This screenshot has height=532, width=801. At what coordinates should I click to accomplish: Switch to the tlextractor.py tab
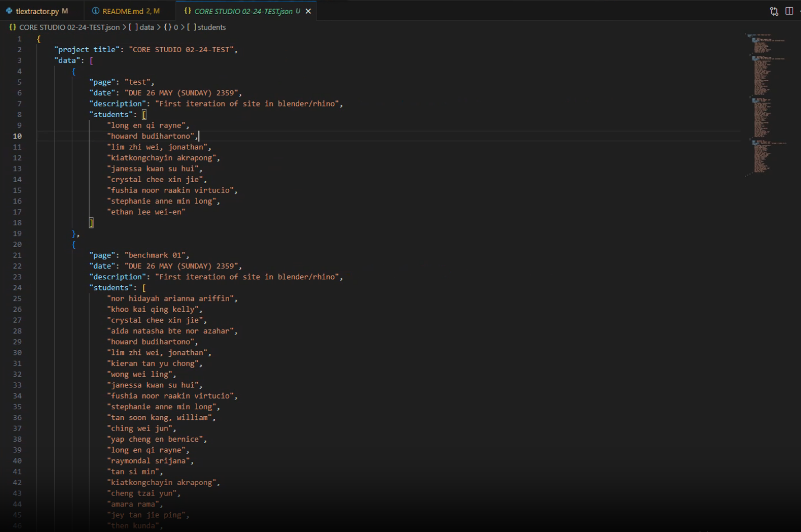click(x=37, y=11)
